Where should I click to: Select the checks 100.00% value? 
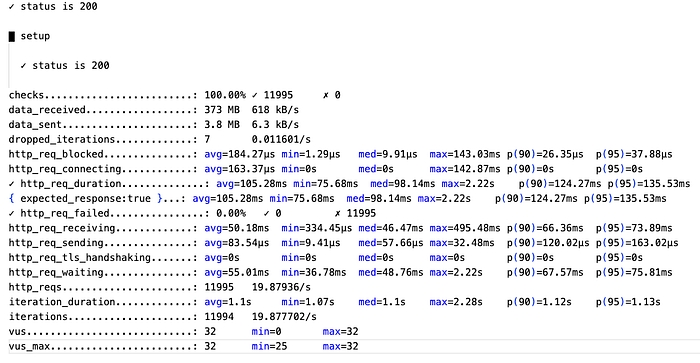(225, 95)
